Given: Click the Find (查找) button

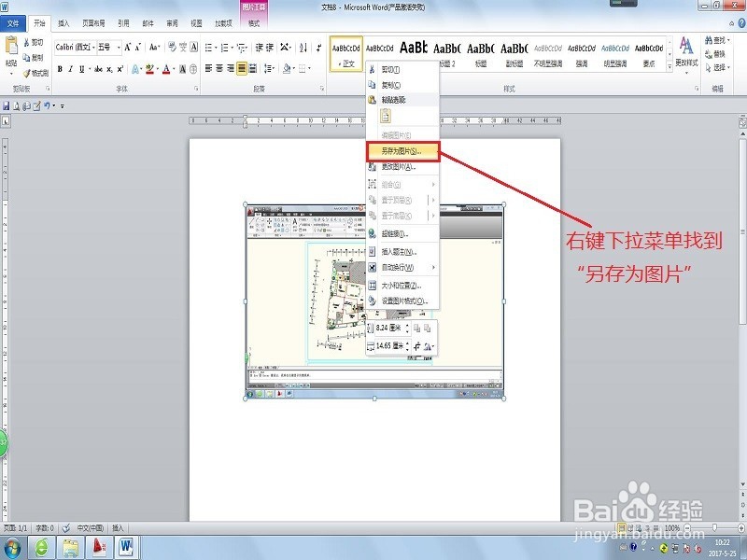Looking at the screenshot, I should 717,40.
